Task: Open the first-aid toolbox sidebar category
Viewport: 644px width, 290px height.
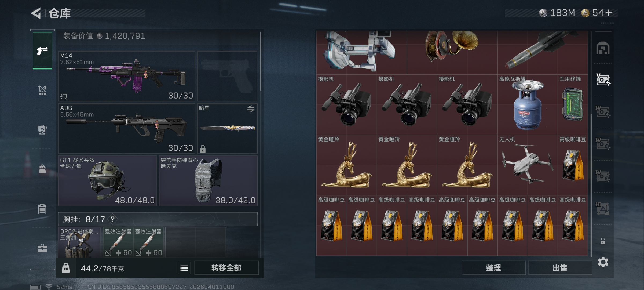Action: 42,248
